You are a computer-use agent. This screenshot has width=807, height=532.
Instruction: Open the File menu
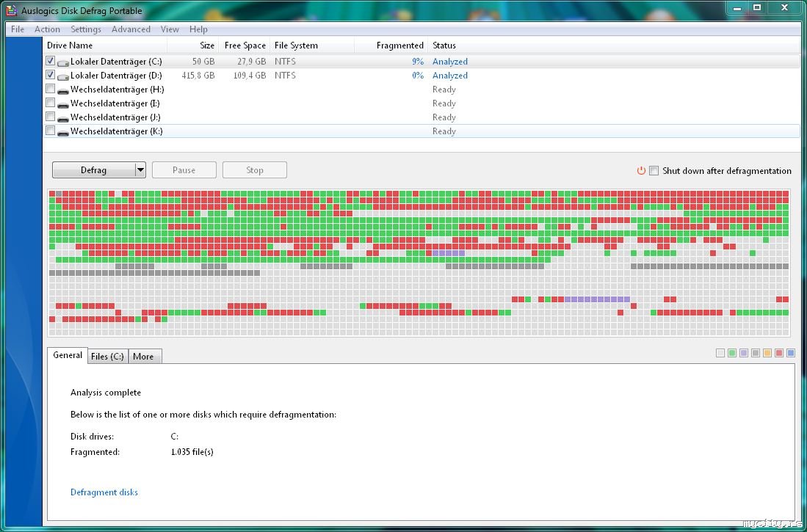(x=18, y=29)
